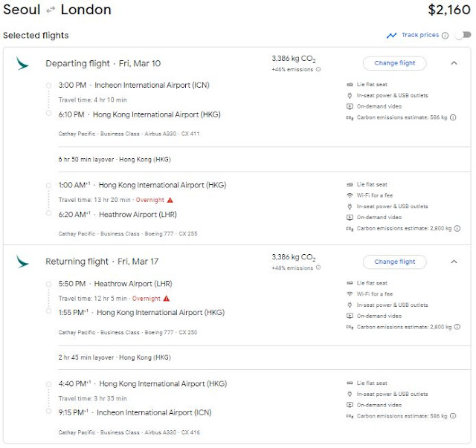Click the Cathay Pacific logo on returning flight

click(x=22, y=262)
